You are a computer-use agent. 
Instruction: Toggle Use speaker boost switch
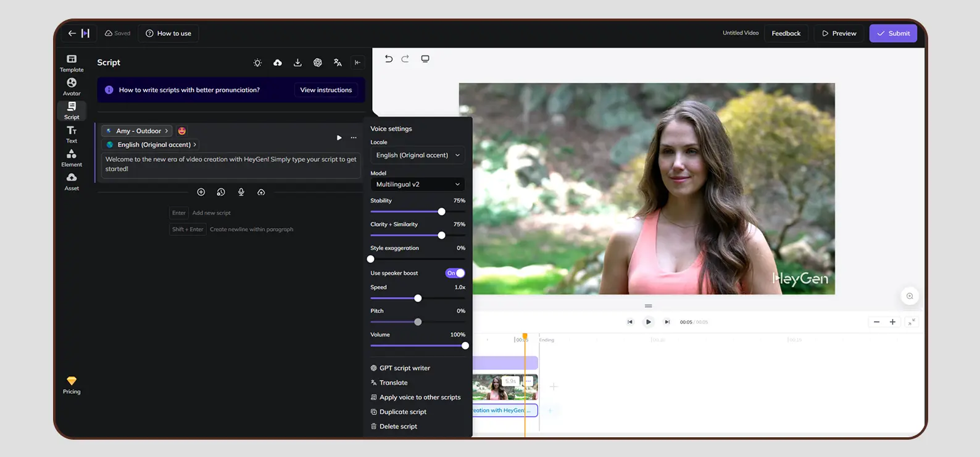(x=455, y=273)
